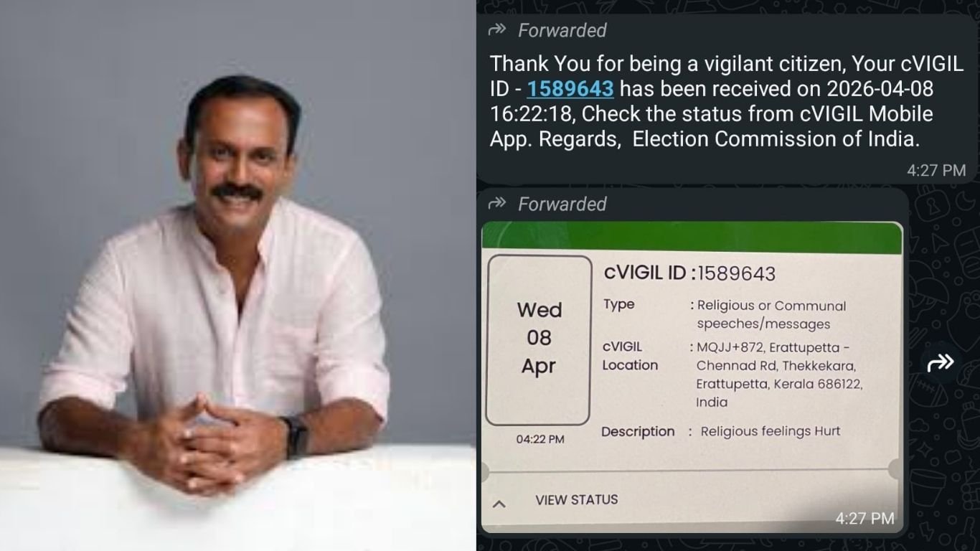The image size is (980, 551).
Task: Select the cVIGIL ID heading in card
Action: (689, 273)
